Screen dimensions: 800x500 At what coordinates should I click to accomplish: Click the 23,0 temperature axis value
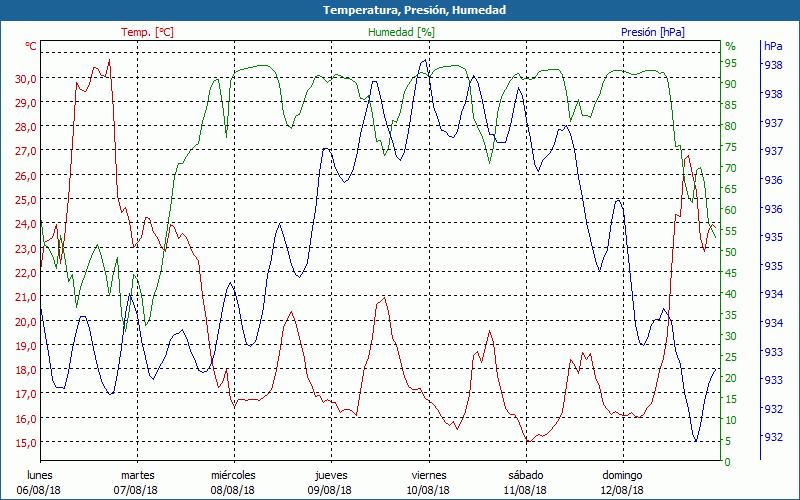click(27, 248)
